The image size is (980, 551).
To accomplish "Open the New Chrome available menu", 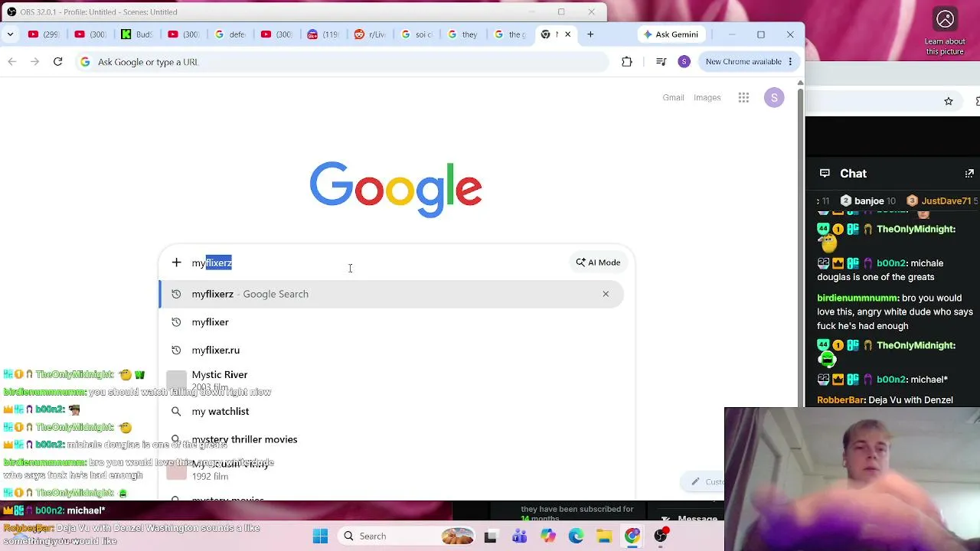I will pyautogui.click(x=750, y=62).
